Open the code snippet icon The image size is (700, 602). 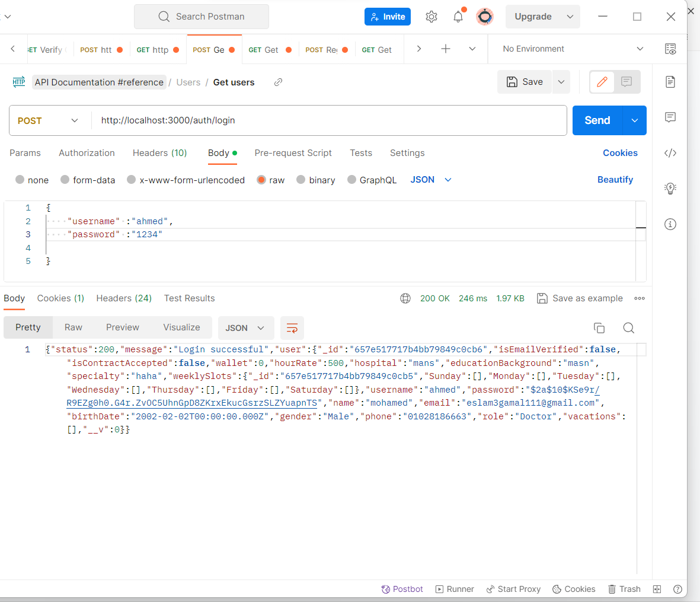pyautogui.click(x=670, y=153)
